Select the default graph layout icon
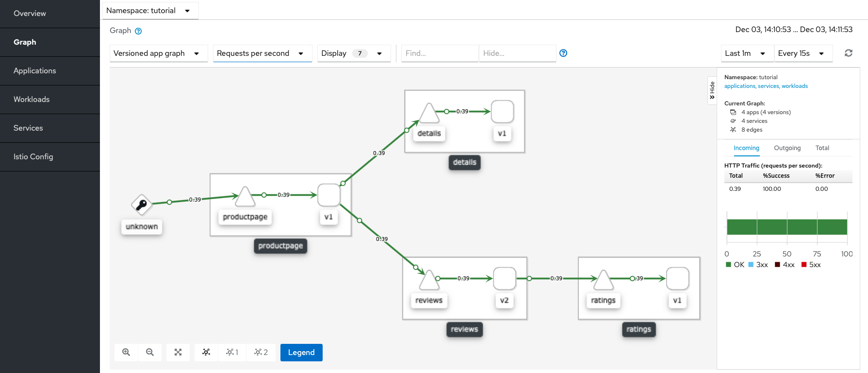Viewport: 868px width, 373px height. click(x=206, y=353)
